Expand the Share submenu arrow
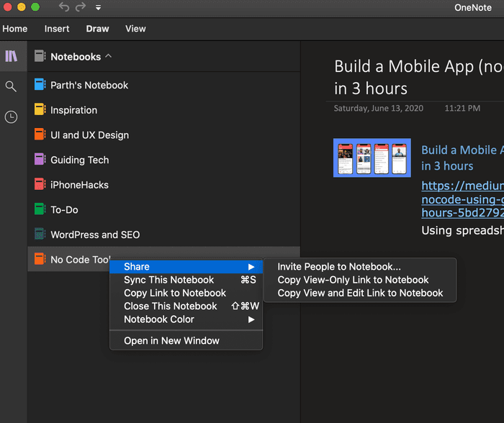The height and width of the screenshot is (423, 504). click(x=251, y=267)
